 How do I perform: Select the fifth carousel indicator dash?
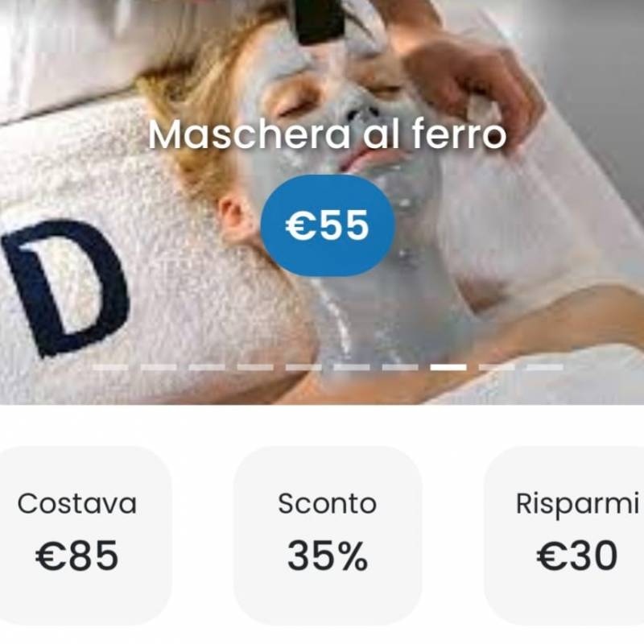click(303, 367)
